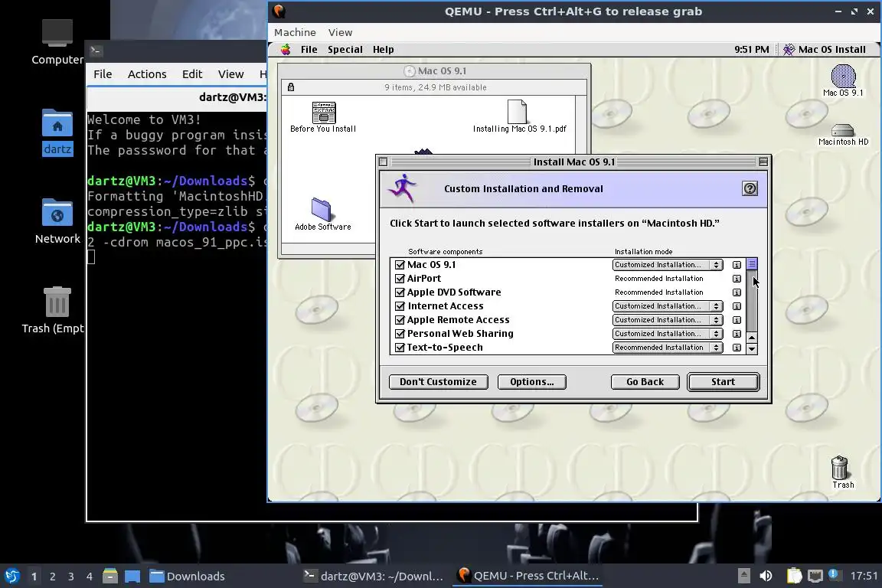Open the Mac OS Help menu
This screenshot has height=588, width=882.
(383, 50)
